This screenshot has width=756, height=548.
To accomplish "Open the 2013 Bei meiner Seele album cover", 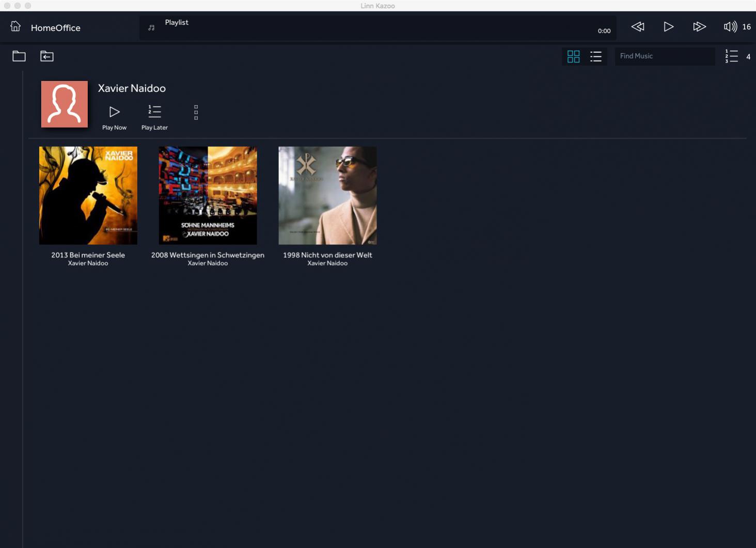I will (88, 195).
